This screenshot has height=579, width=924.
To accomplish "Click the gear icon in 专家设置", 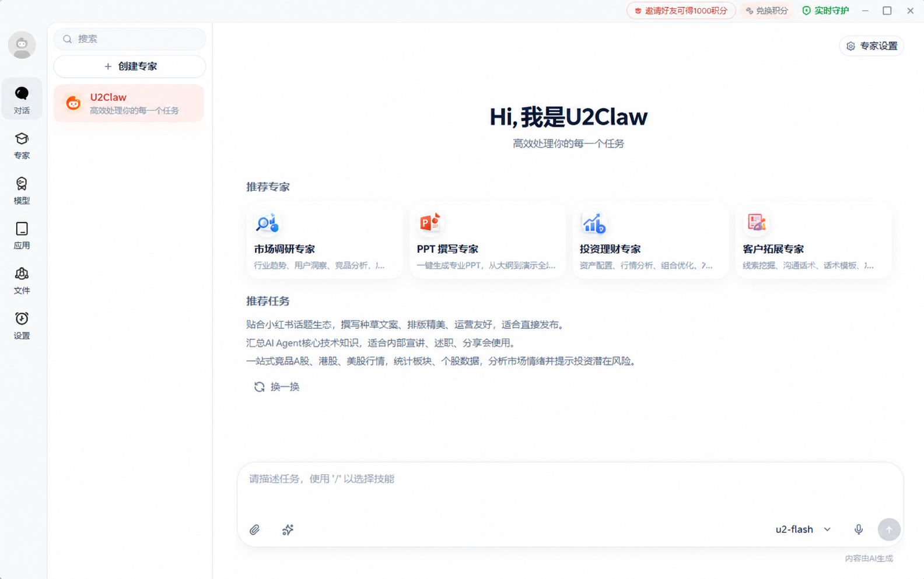I will [851, 46].
